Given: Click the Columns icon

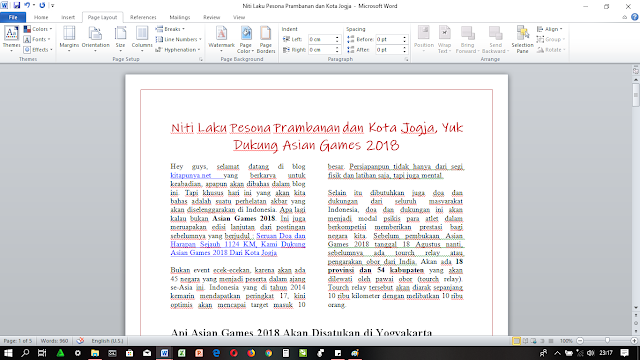Looking at the screenshot, I should pyautogui.click(x=142, y=39).
